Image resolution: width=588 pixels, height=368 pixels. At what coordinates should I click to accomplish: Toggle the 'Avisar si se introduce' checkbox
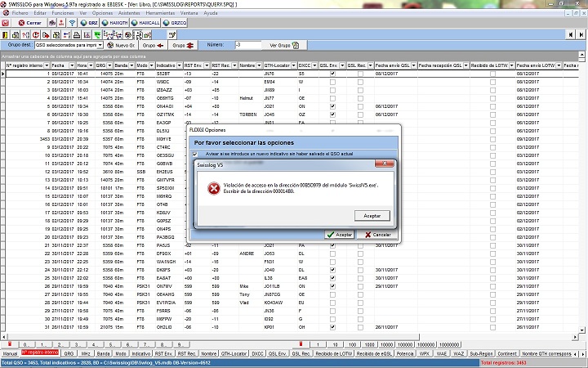coord(194,154)
